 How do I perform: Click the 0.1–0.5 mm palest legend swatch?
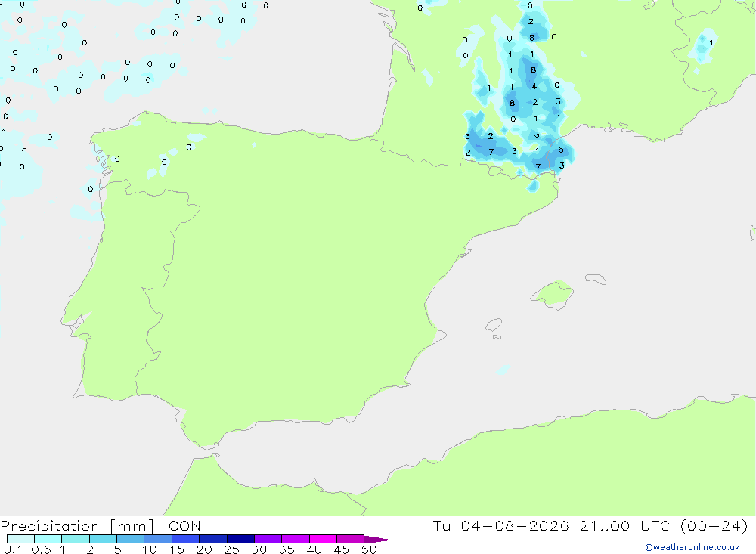click(20, 539)
